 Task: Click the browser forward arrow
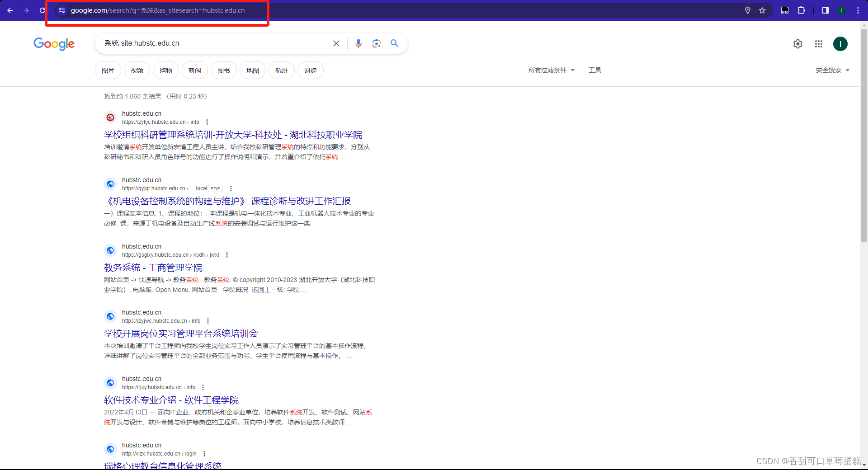[26, 10]
